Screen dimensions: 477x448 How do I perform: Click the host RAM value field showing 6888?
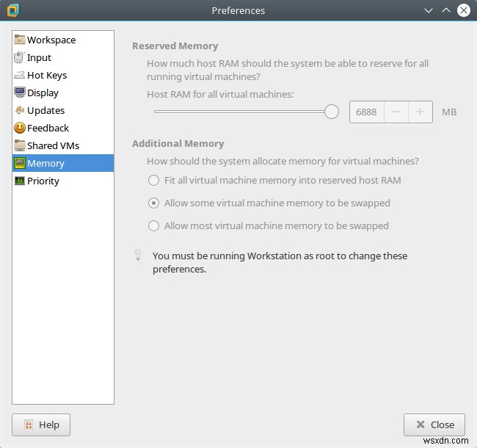coord(367,112)
